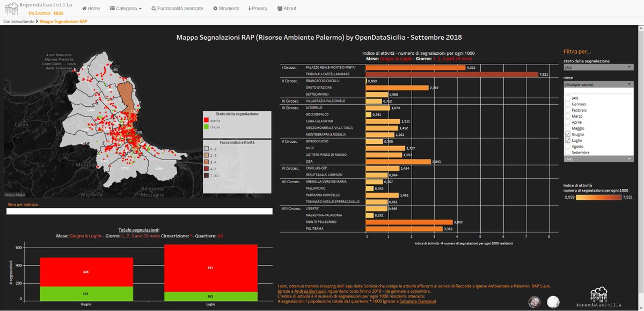Open the About page

pos(287,9)
